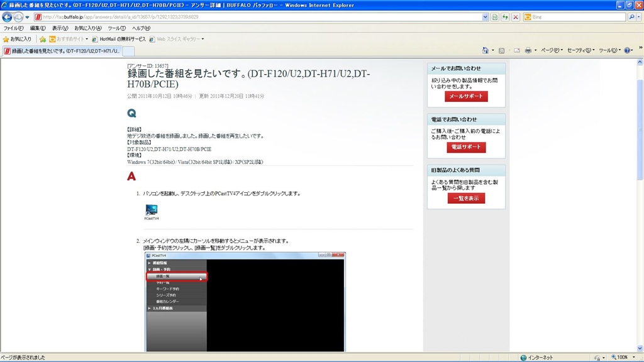This screenshot has width=644, height=362.
Task: Click the インターネット security zone indicator
Action: coord(536,358)
